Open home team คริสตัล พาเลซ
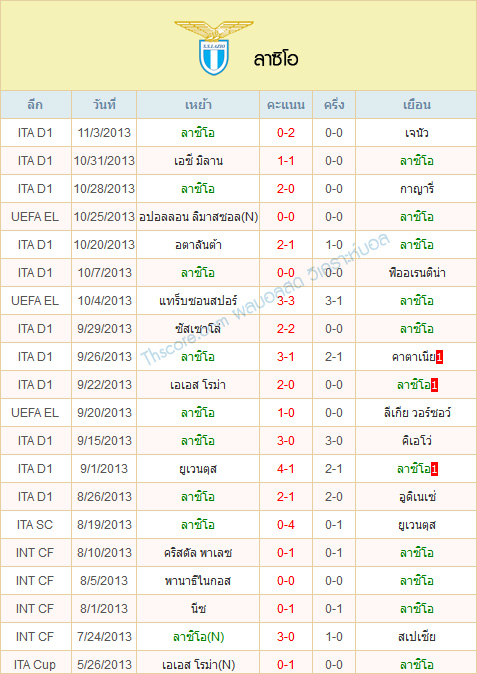Image resolution: width=477 pixels, height=674 pixels. [198, 553]
